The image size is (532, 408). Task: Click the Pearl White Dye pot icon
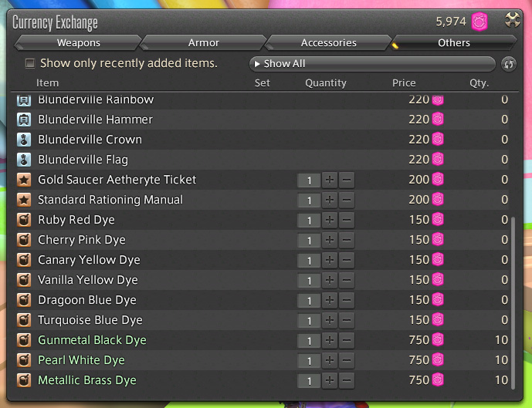click(24, 360)
